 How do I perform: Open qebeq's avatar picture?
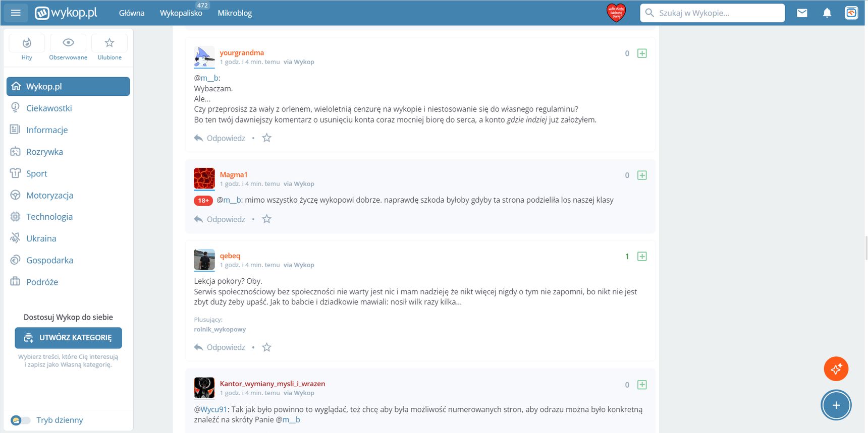[204, 260]
